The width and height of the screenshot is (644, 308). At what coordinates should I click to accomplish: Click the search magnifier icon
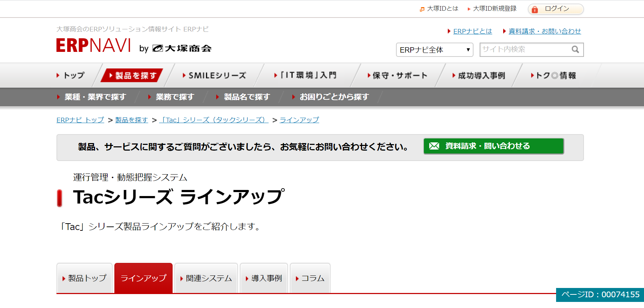pyautogui.click(x=575, y=49)
